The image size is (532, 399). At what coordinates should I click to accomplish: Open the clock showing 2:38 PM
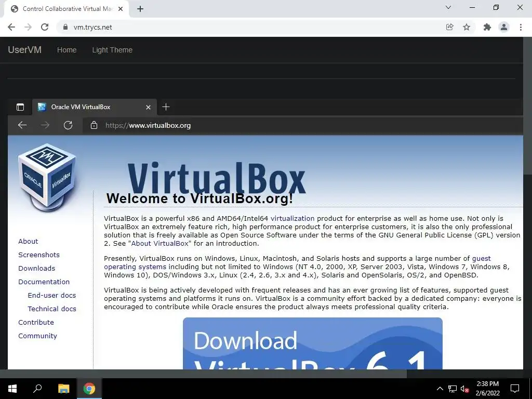pos(487,389)
